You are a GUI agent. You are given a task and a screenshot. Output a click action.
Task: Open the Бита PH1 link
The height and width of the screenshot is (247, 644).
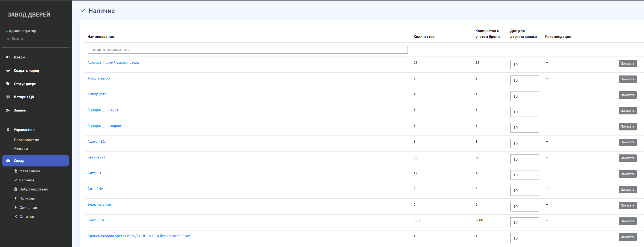(95, 173)
